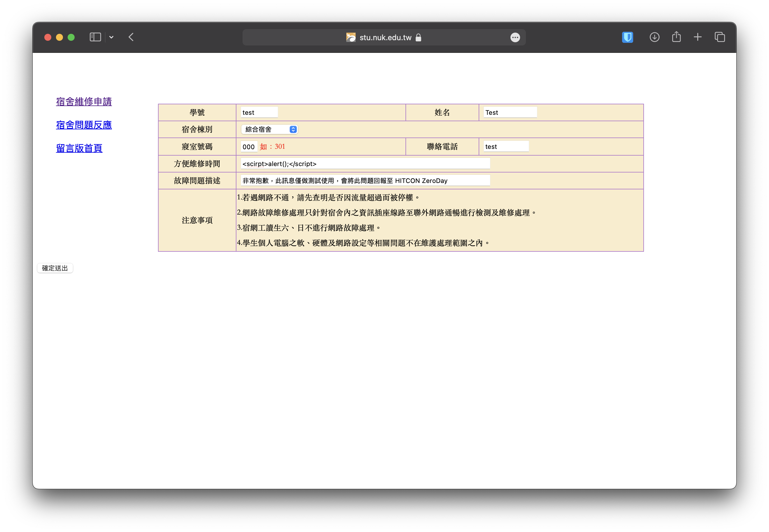Click the 方便維修時間 input field

365,164
